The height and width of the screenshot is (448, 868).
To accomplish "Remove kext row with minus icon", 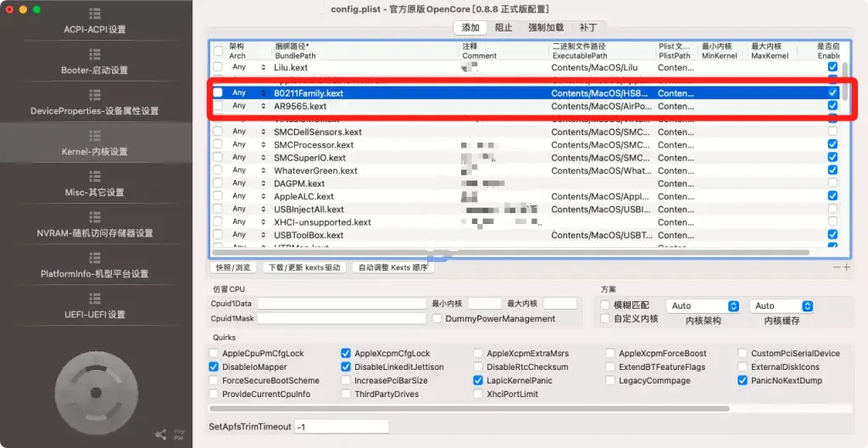I will (837, 267).
